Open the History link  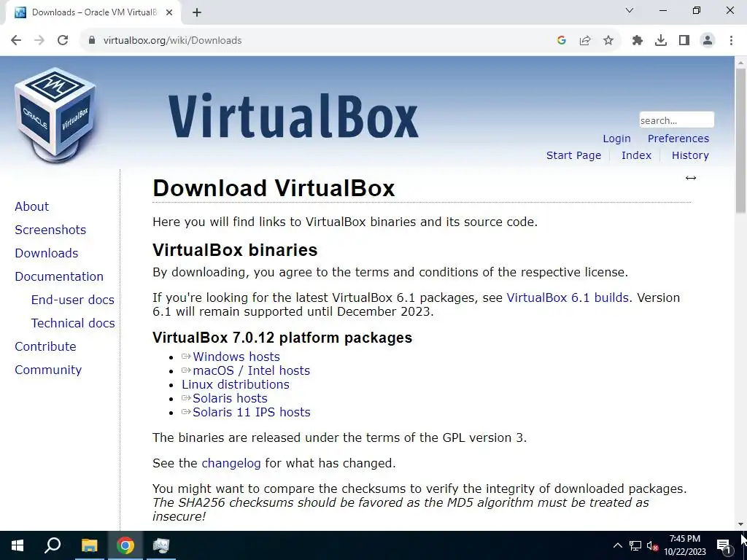point(690,155)
